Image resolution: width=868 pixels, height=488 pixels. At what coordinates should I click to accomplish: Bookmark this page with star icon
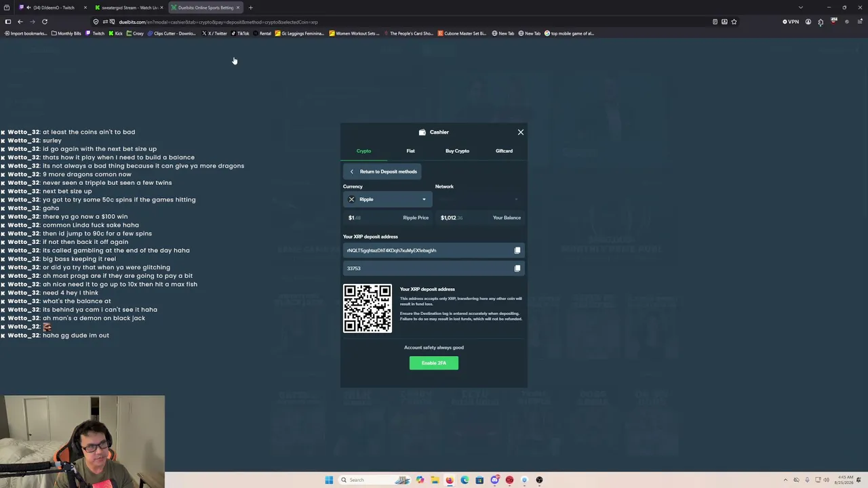[734, 22]
